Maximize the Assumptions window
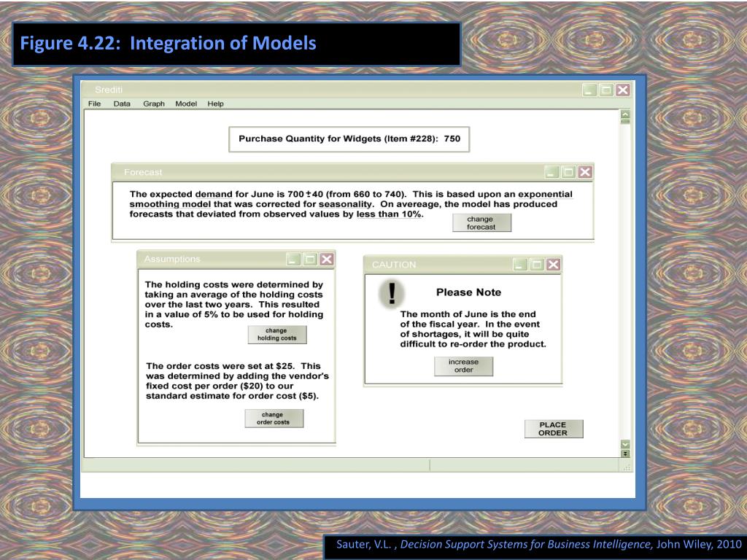Viewport: 747px width, 560px height. point(310,259)
